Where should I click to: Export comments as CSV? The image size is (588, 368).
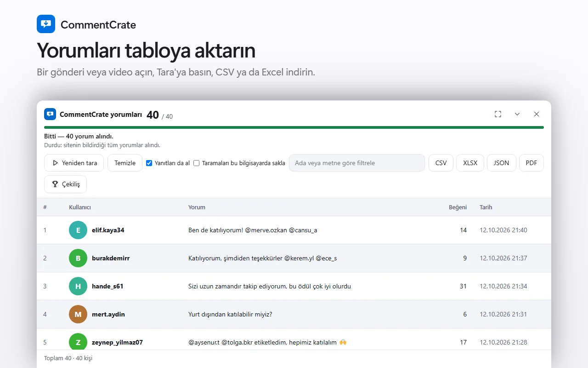(x=441, y=163)
